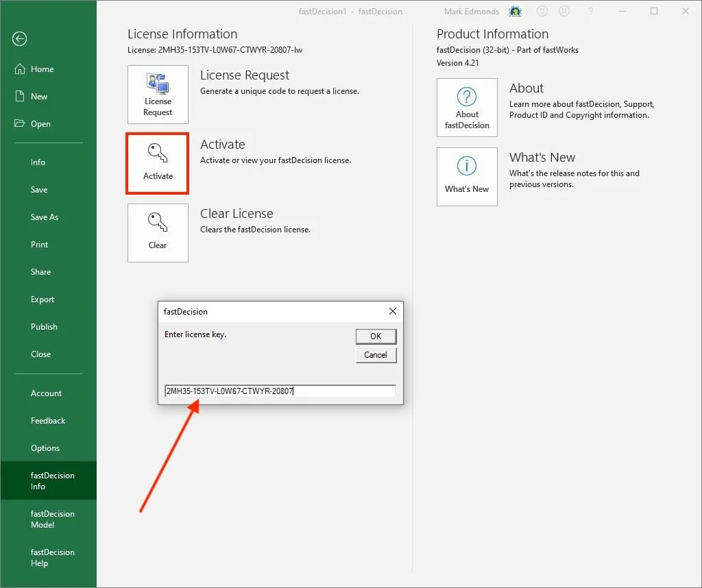The height and width of the screenshot is (588, 702).
Task: Click the 'Enter license key.' prompt text
Action: 195,334
